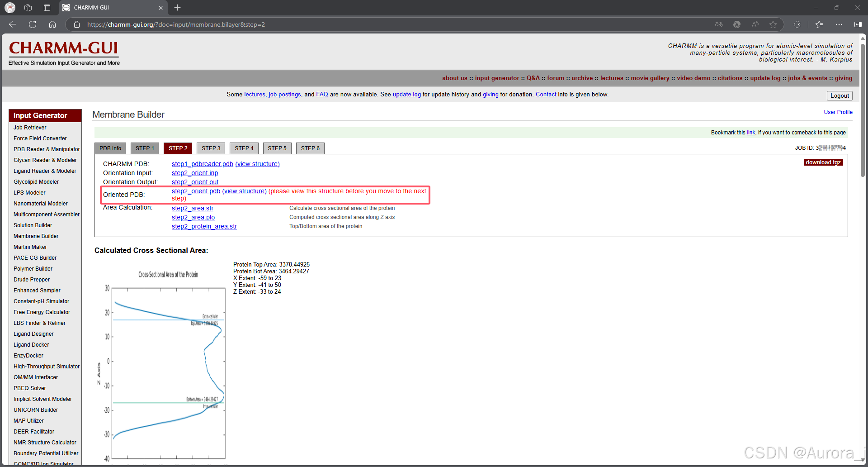This screenshot has width=868, height=467.
Task: Open the lectures link in notice
Action: click(x=255, y=95)
